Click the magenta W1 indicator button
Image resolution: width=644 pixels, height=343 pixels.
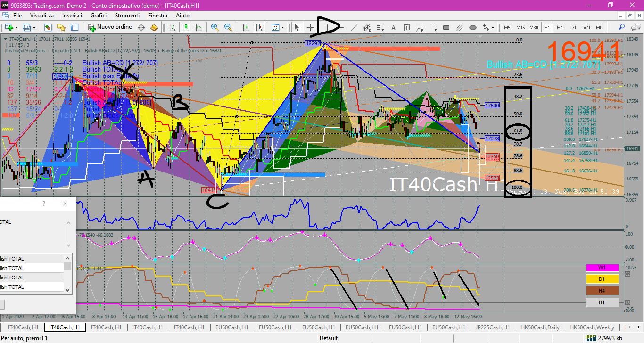click(x=602, y=268)
